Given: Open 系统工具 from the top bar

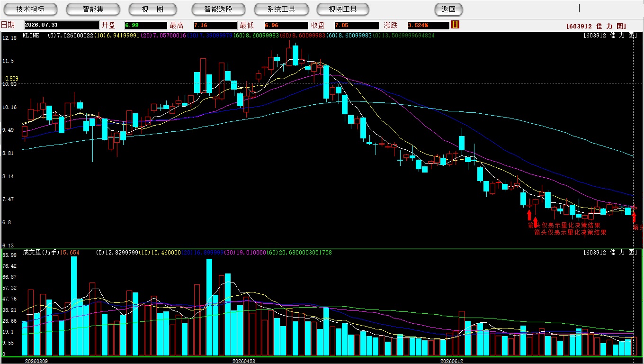Looking at the screenshot, I should (x=281, y=9).
